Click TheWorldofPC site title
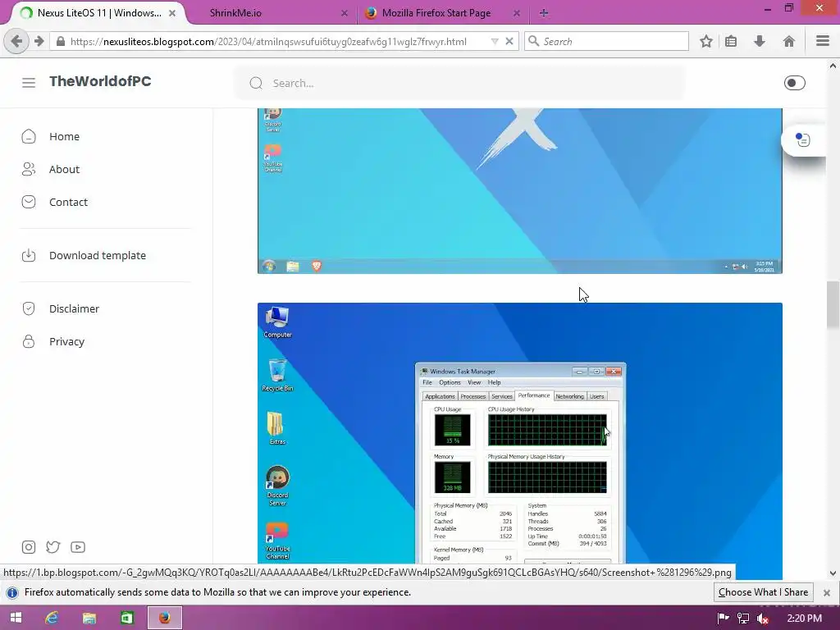The image size is (840, 630). (x=100, y=81)
